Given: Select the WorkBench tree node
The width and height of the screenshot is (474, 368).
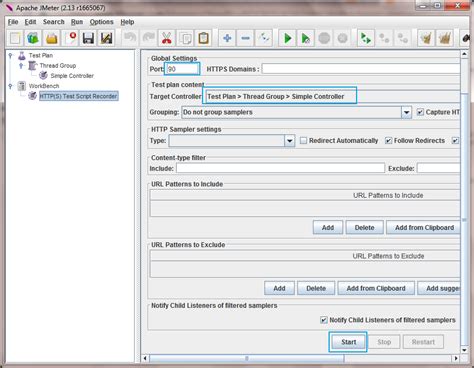Looking at the screenshot, I should (x=44, y=86).
